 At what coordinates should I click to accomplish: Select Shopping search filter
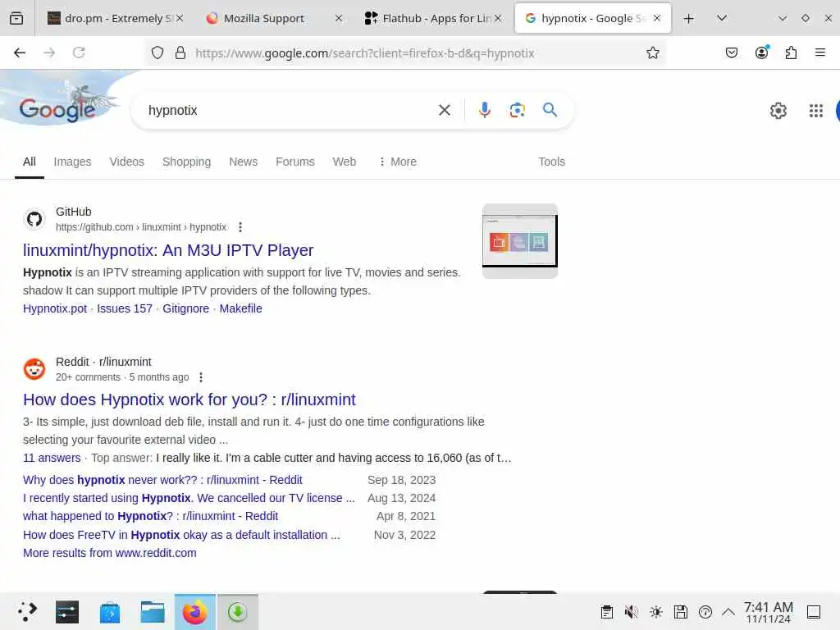click(x=186, y=162)
